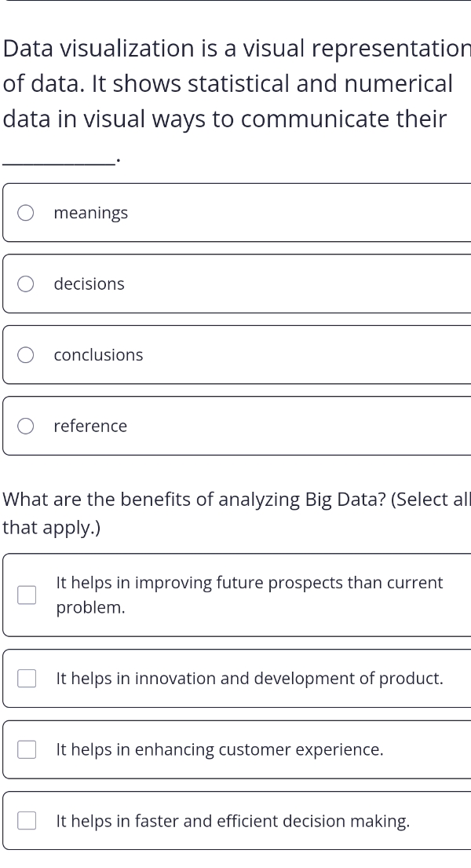Click the "meanings" answer label text
Viewport: 471px width, 868px height.
(x=91, y=213)
